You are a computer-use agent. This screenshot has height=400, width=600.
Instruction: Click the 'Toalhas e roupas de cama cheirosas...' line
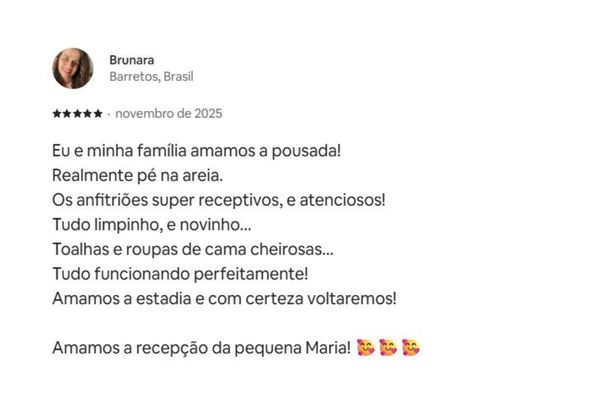coord(200,248)
